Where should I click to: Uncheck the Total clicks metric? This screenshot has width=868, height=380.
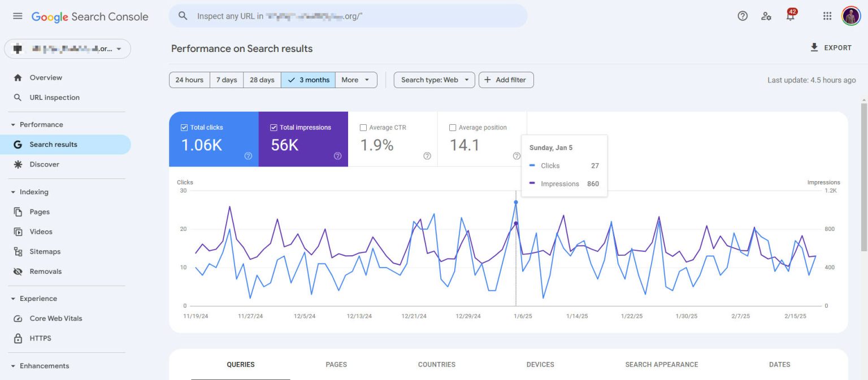(x=184, y=127)
